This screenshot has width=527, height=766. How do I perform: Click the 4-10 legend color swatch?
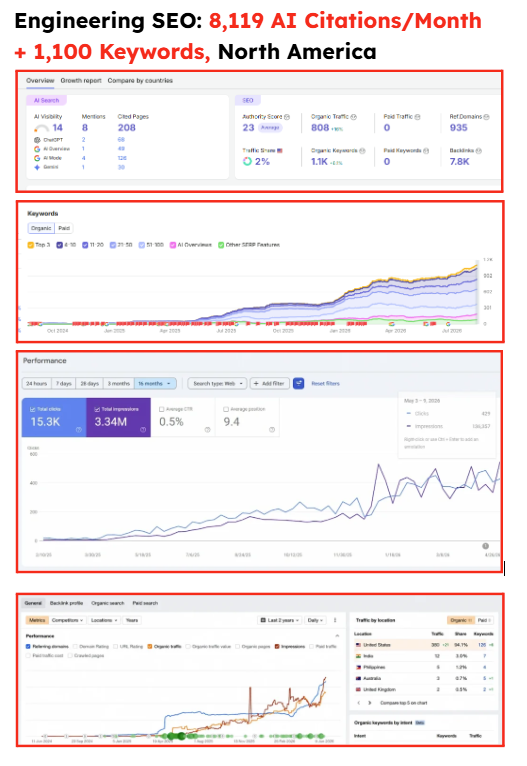click(60, 245)
